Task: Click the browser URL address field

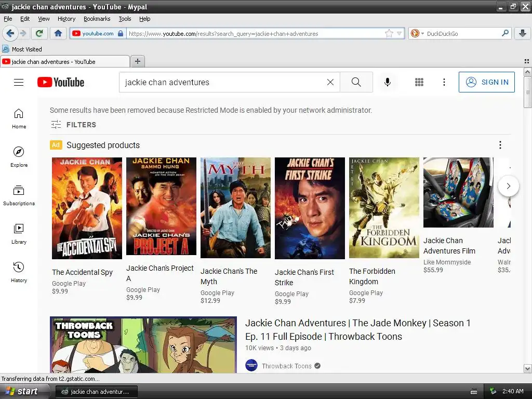Action: click(256, 33)
